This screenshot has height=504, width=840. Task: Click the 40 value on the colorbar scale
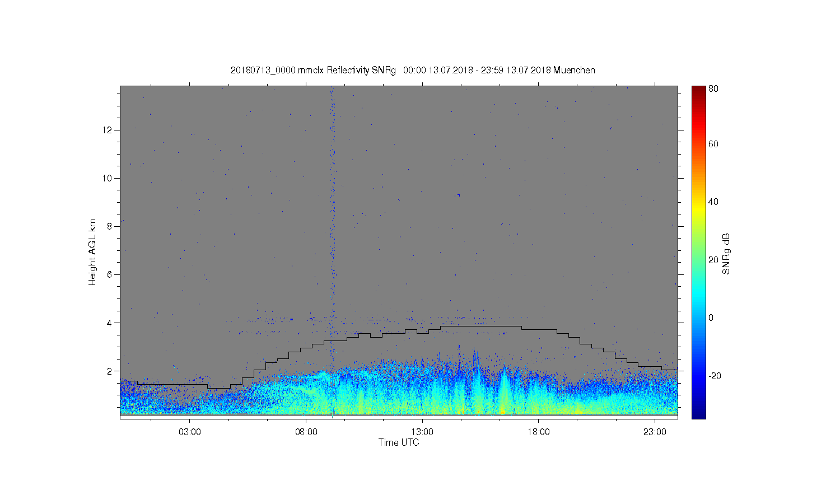click(713, 202)
